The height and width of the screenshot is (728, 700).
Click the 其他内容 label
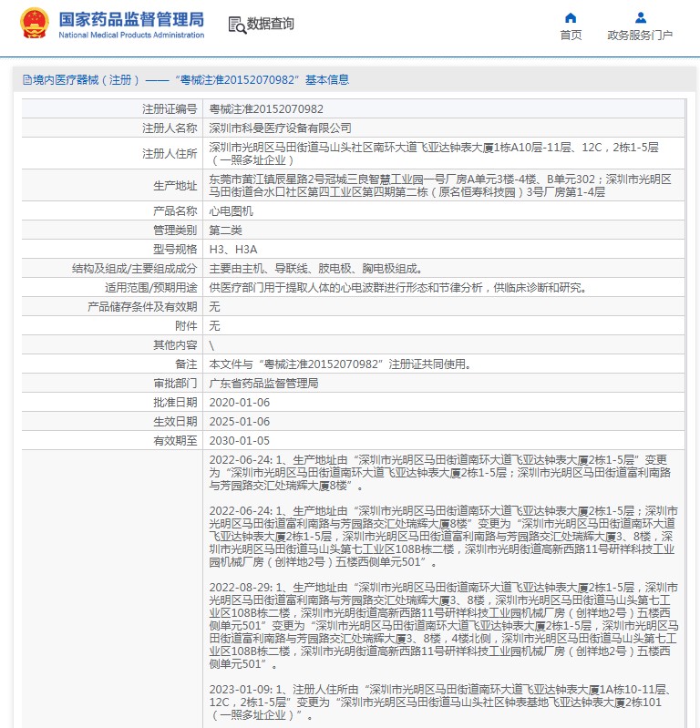point(175,345)
